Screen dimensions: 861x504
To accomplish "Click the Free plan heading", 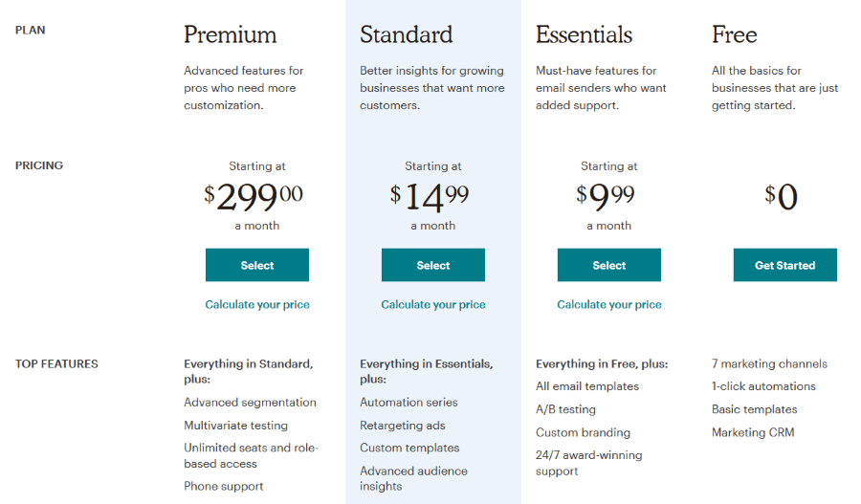I will click(735, 34).
